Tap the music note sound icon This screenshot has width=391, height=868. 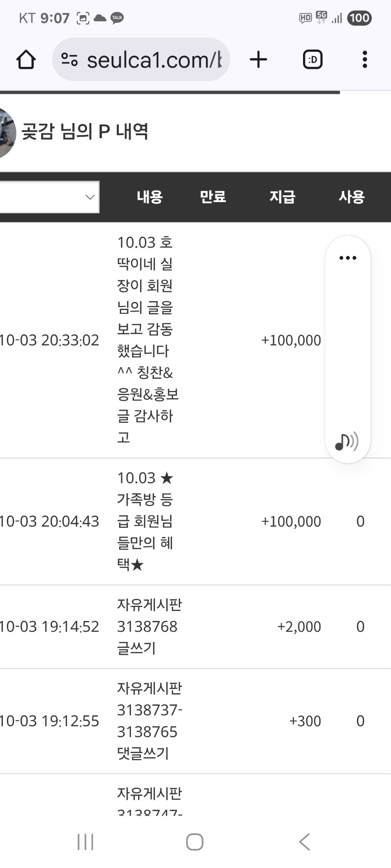pos(347,442)
